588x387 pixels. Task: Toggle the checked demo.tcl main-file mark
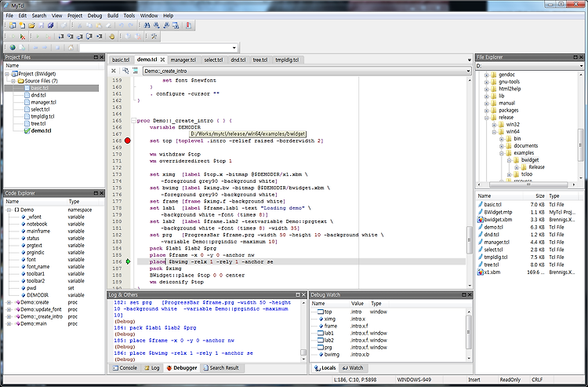(x=27, y=131)
